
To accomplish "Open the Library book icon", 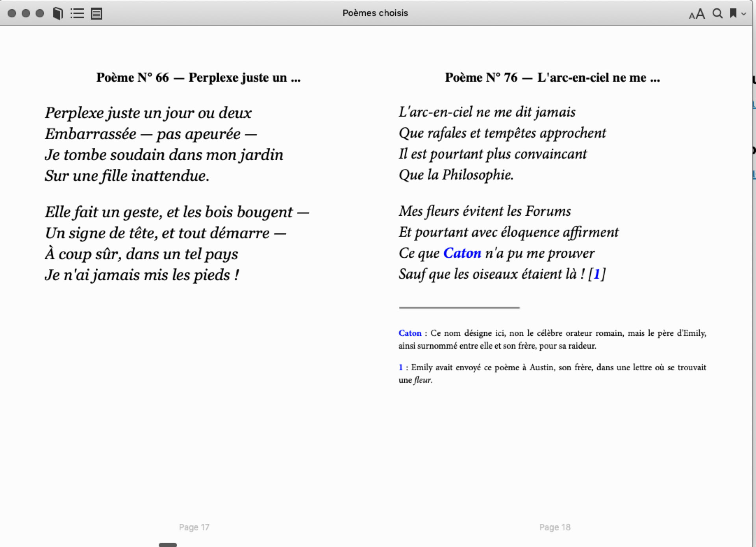I will pos(58,13).
